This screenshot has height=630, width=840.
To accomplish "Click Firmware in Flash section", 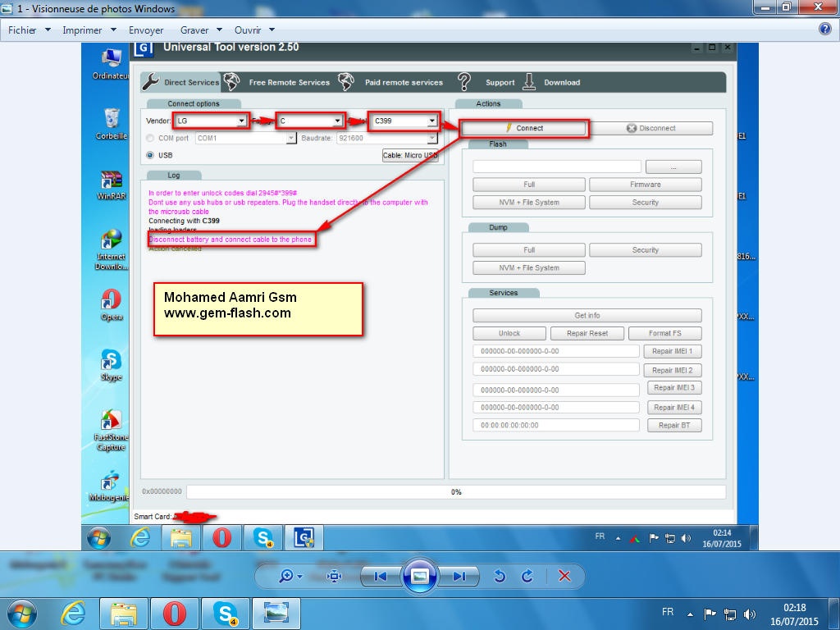I will coord(646,185).
